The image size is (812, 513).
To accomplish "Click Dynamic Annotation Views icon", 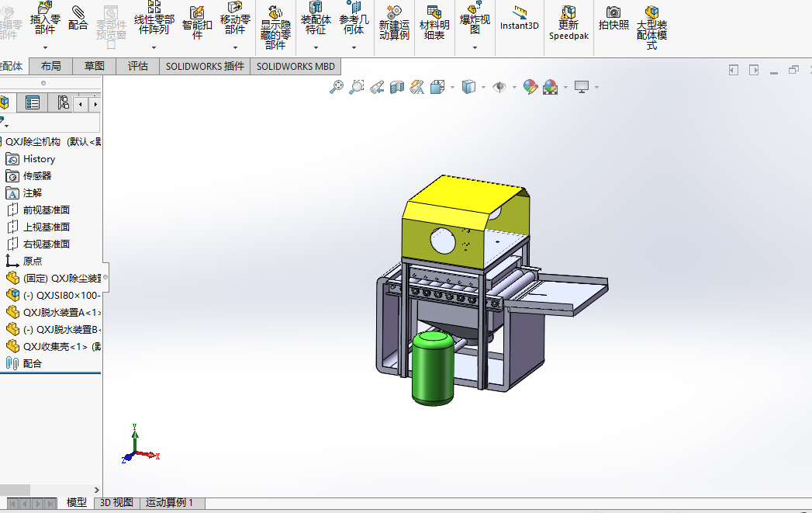I will 417,87.
